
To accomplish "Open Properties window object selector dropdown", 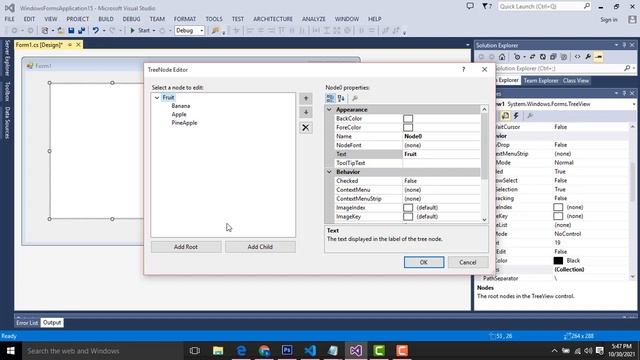I will click(x=634, y=104).
